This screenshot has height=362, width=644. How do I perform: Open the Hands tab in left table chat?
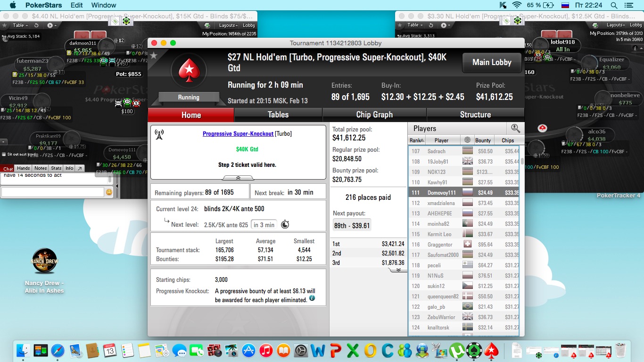24,168
